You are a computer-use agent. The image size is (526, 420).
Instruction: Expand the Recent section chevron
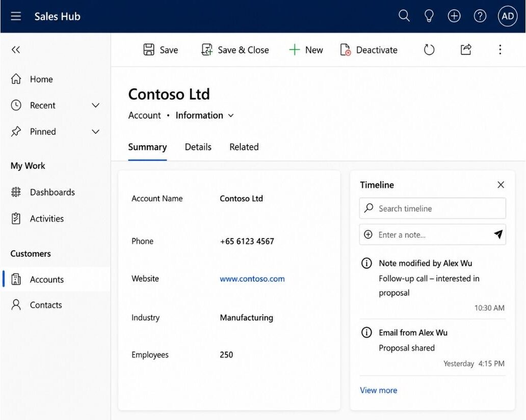point(96,105)
